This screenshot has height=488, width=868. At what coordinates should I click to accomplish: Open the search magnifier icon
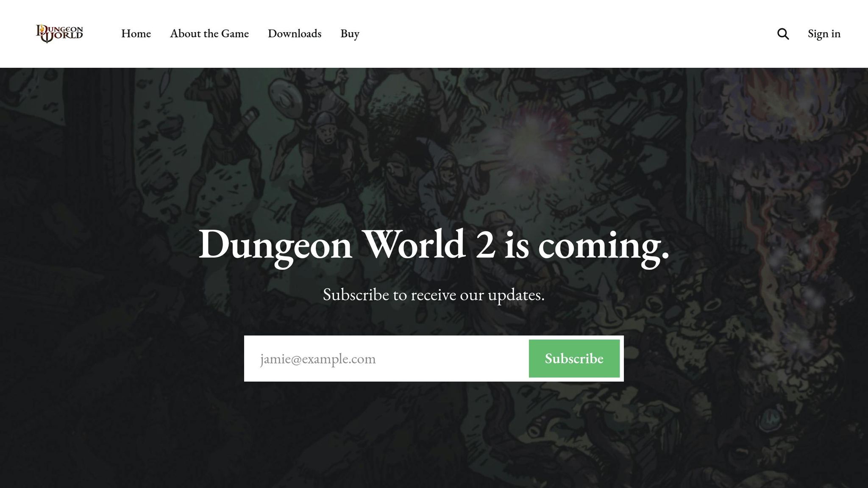click(x=783, y=34)
